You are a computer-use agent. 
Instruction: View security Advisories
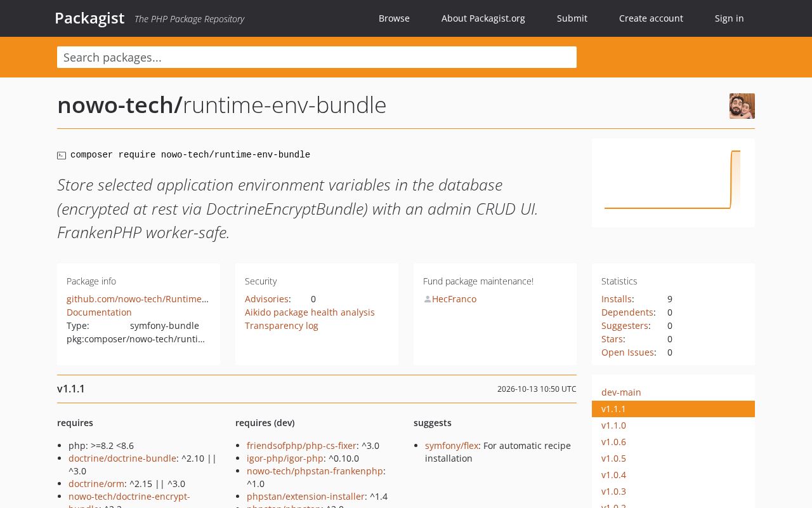[266, 299]
